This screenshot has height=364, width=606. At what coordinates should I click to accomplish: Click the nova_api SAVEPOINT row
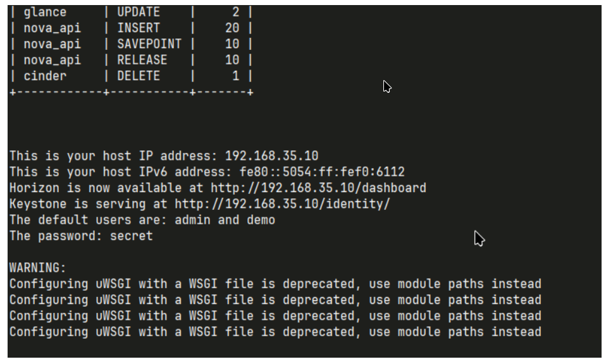[x=132, y=44]
